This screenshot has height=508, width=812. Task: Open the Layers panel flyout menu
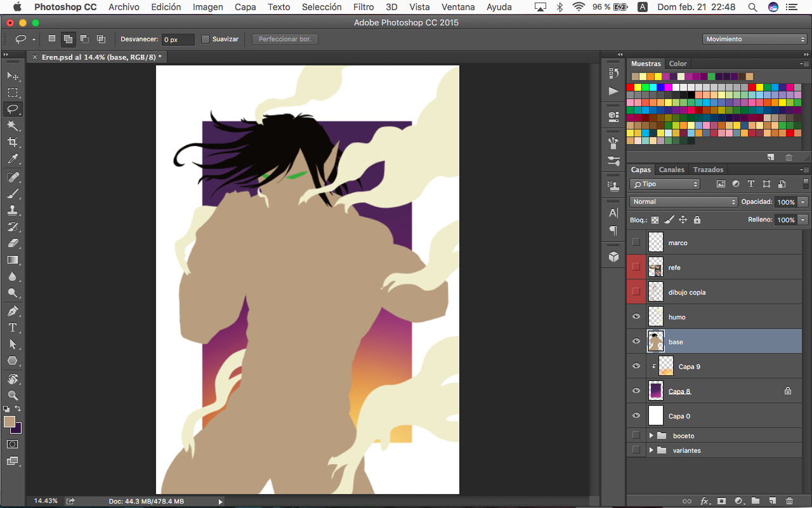click(804, 170)
